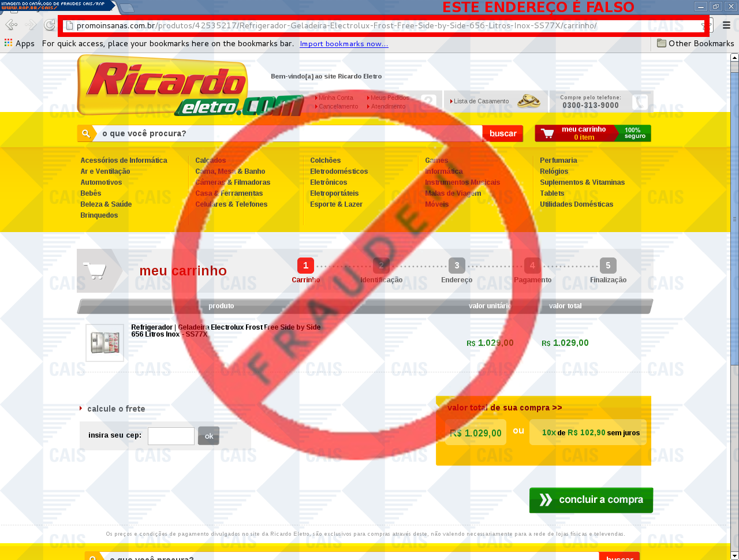Open the Other Bookmarks folder
The height and width of the screenshot is (560, 739).
click(695, 43)
